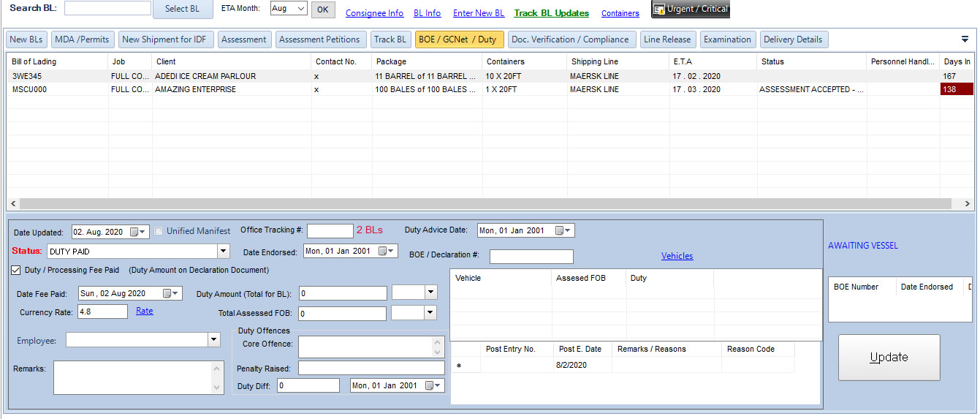Open calendar icon in Date Fee Paid field
Screen dimensions: 980x419
(168, 293)
